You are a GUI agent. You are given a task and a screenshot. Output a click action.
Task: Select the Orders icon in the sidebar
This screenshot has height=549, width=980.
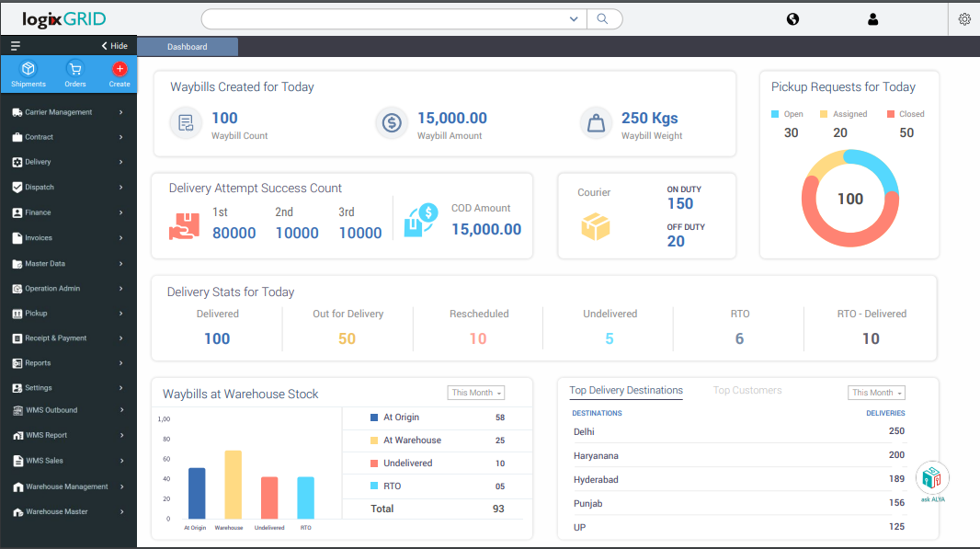point(74,74)
